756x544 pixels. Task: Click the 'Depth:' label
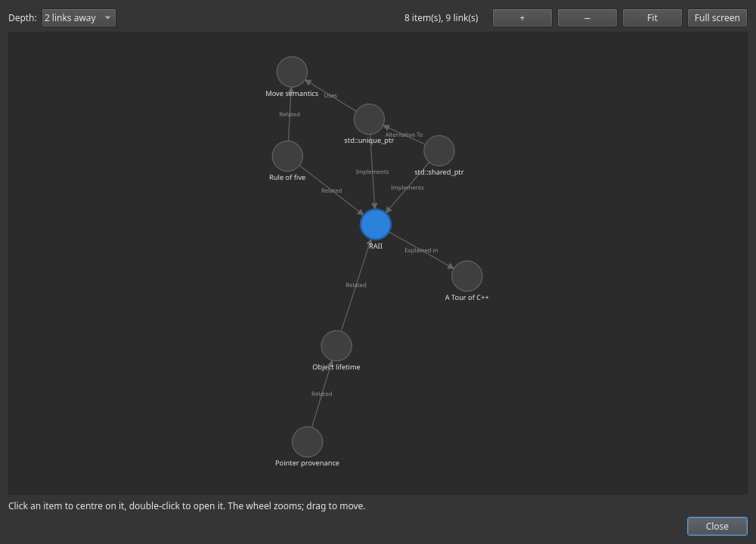tap(23, 18)
